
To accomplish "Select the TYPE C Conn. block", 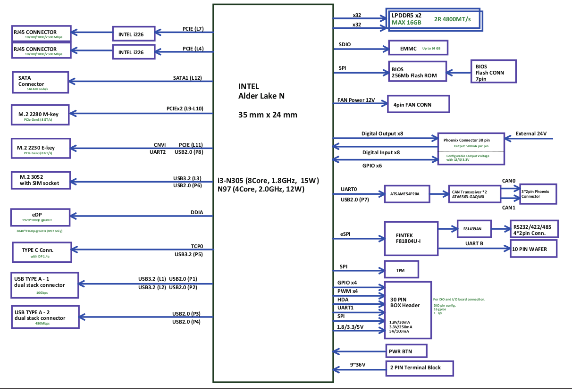I will (42, 252).
